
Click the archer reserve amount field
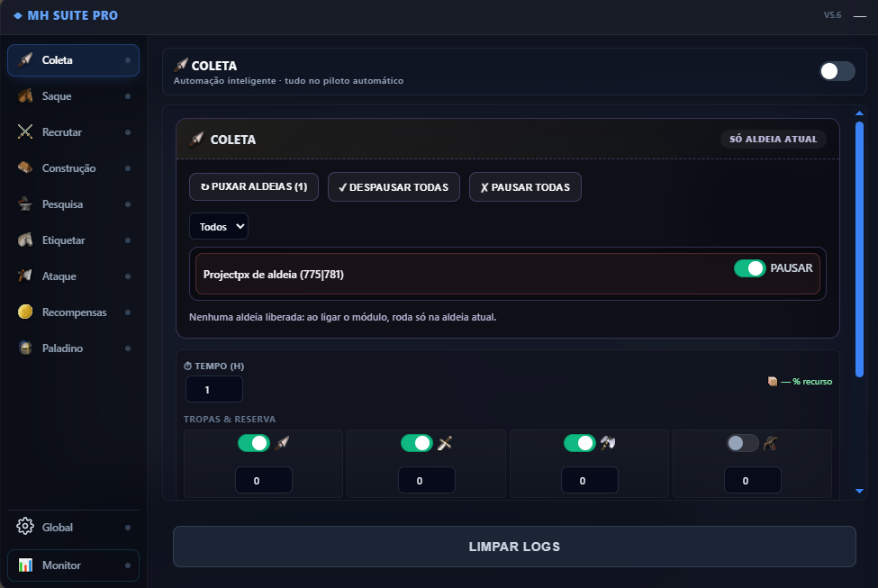tap(753, 481)
